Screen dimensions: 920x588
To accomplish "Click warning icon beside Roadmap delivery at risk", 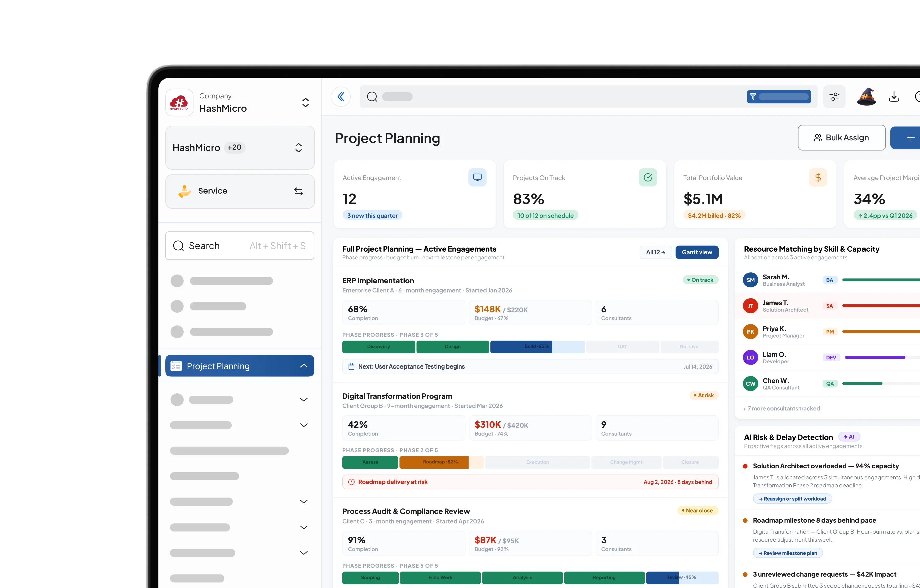I will click(x=351, y=482).
